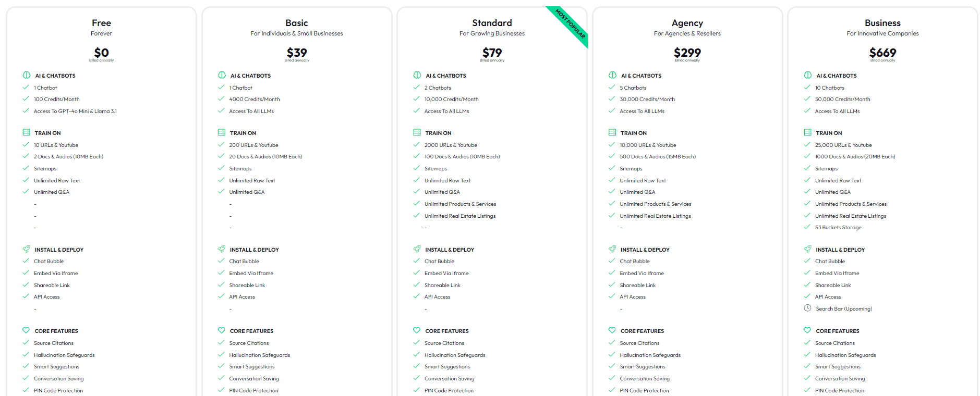Click the checkmark next to S3 Buckets Storage

coord(807,227)
